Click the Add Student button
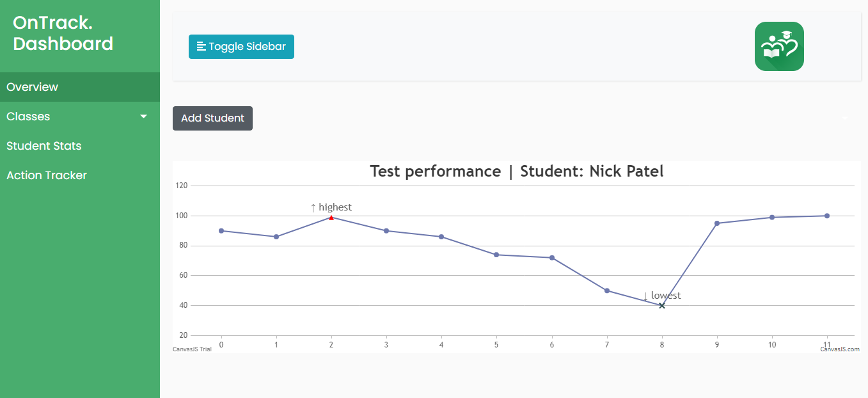Screen dimensions: 868x398 pyautogui.click(x=212, y=118)
